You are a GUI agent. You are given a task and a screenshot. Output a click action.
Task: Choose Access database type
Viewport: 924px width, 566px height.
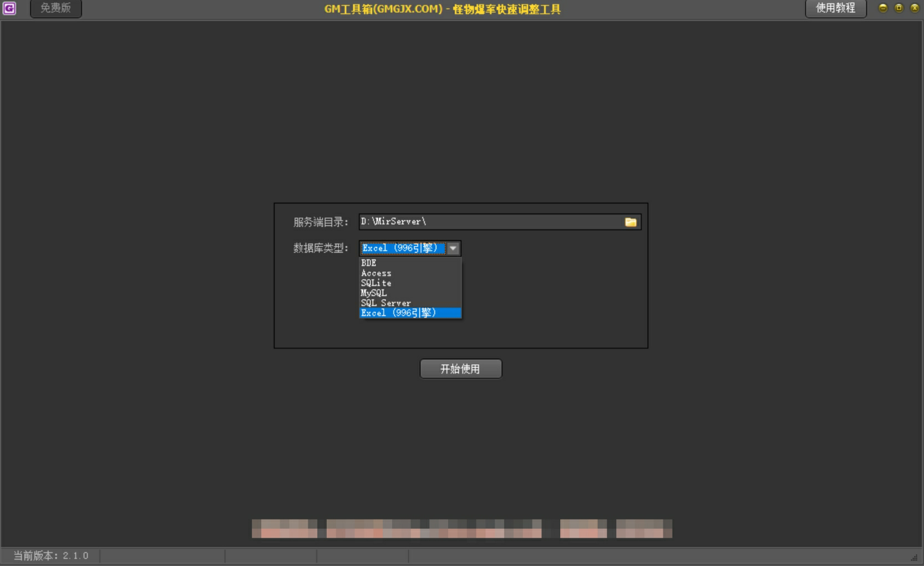click(410, 273)
